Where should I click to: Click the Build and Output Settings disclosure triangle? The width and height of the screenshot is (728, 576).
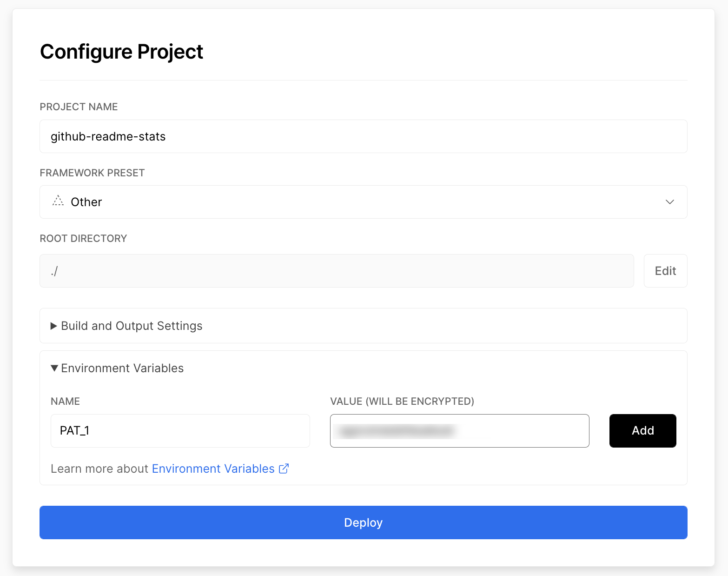(x=54, y=326)
